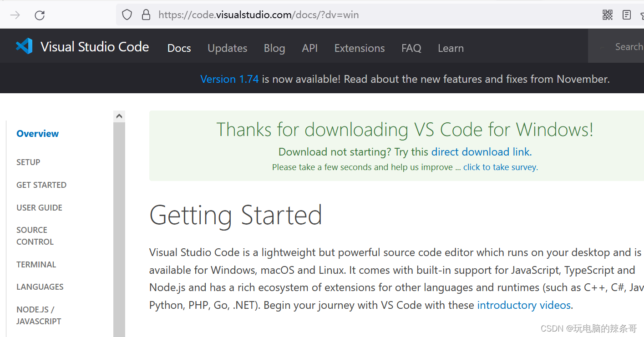The height and width of the screenshot is (337, 644).
Task: Open the Docs menu item
Action: point(179,48)
